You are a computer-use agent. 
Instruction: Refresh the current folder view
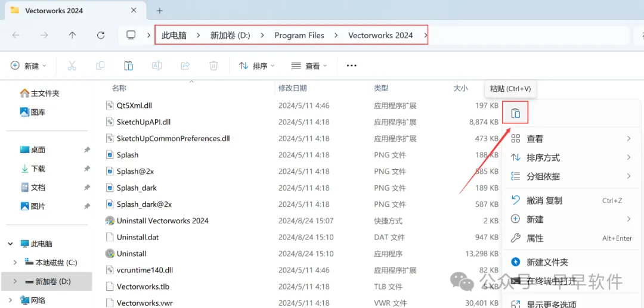pos(101,35)
